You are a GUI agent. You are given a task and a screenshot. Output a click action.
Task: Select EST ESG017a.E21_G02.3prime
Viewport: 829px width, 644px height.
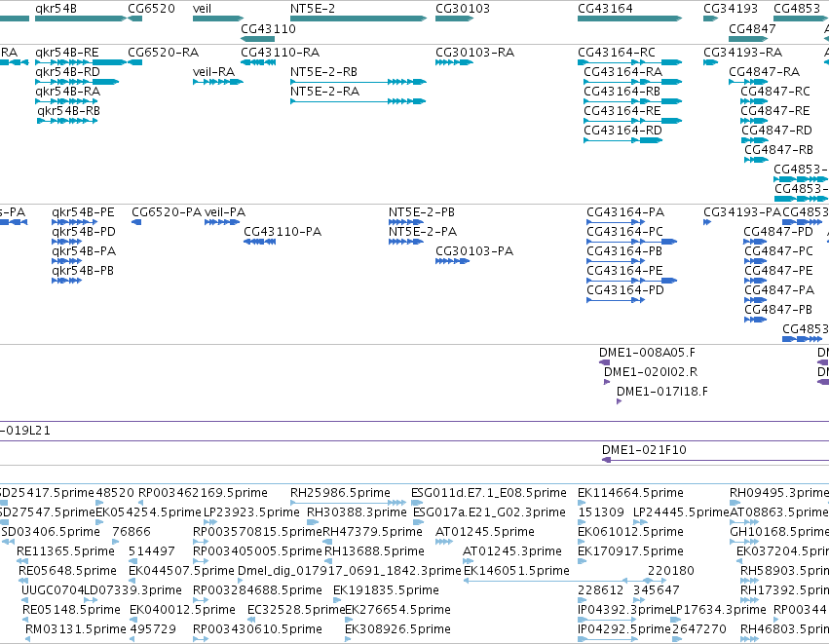[489, 512]
